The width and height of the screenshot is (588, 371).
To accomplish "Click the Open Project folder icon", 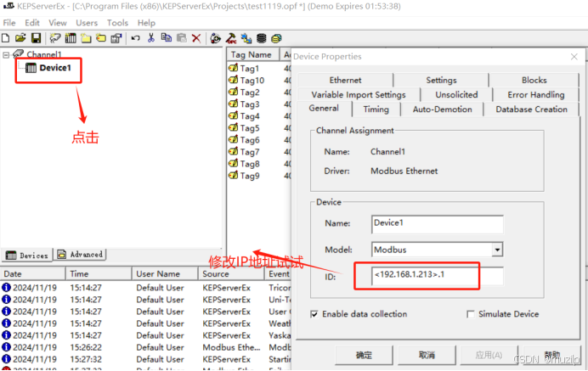I will coord(20,38).
